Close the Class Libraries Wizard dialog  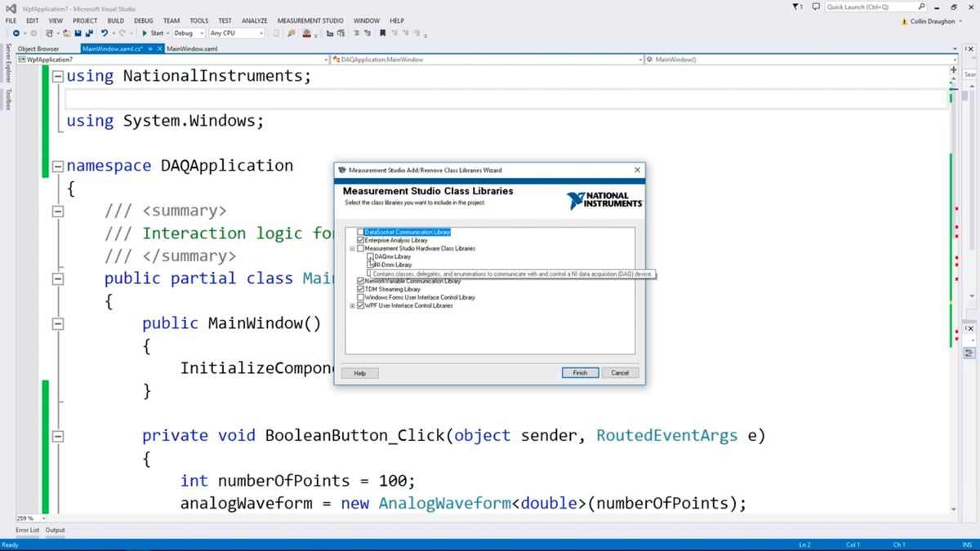click(x=638, y=170)
